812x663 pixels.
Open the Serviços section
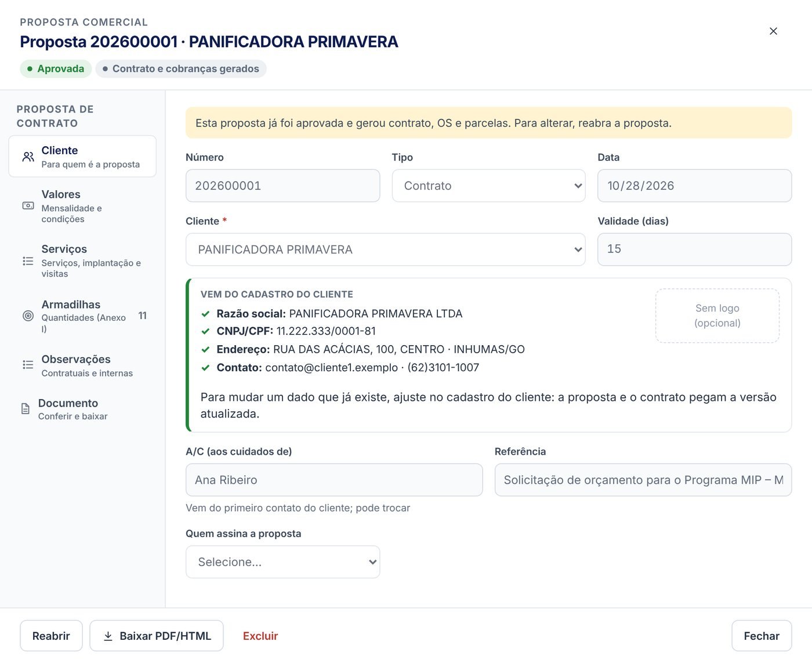pyautogui.click(x=82, y=260)
